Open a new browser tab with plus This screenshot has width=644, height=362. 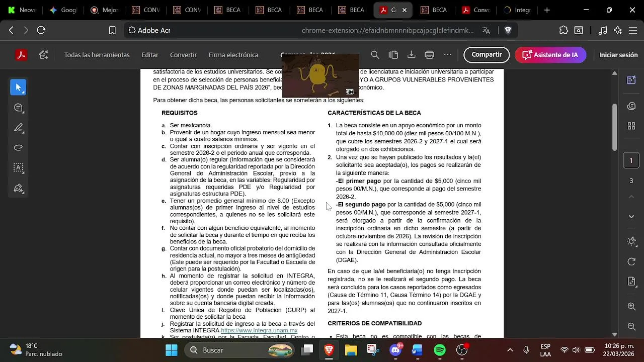click(547, 10)
